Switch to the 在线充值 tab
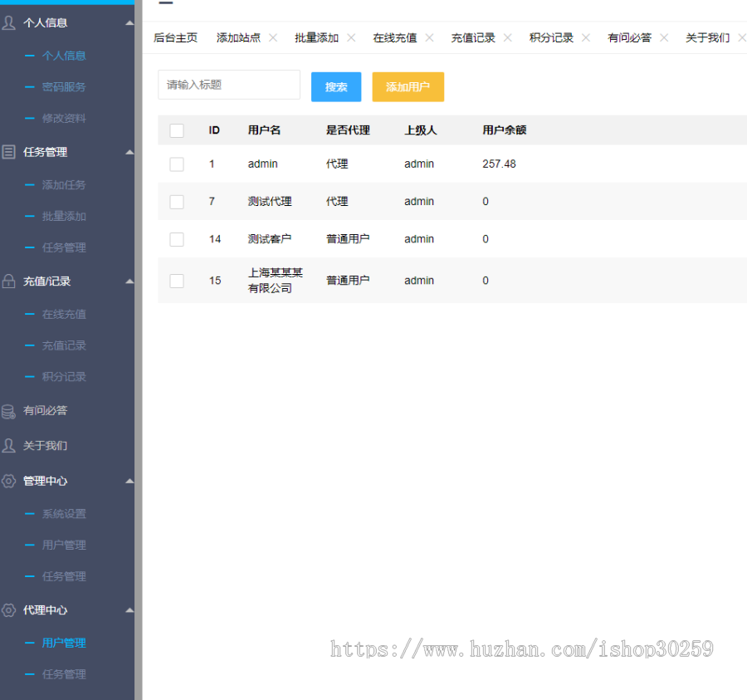Image resolution: width=747 pixels, height=700 pixels. [x=394, y=37]
